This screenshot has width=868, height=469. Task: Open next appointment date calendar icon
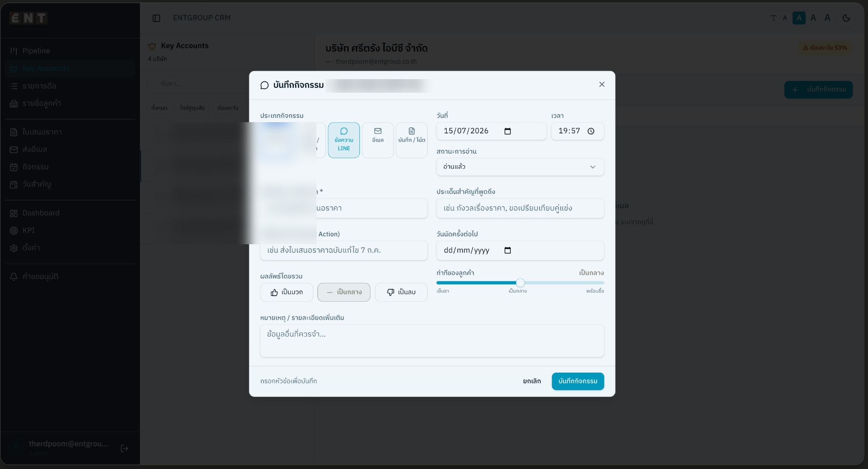(x=508, y=251)
